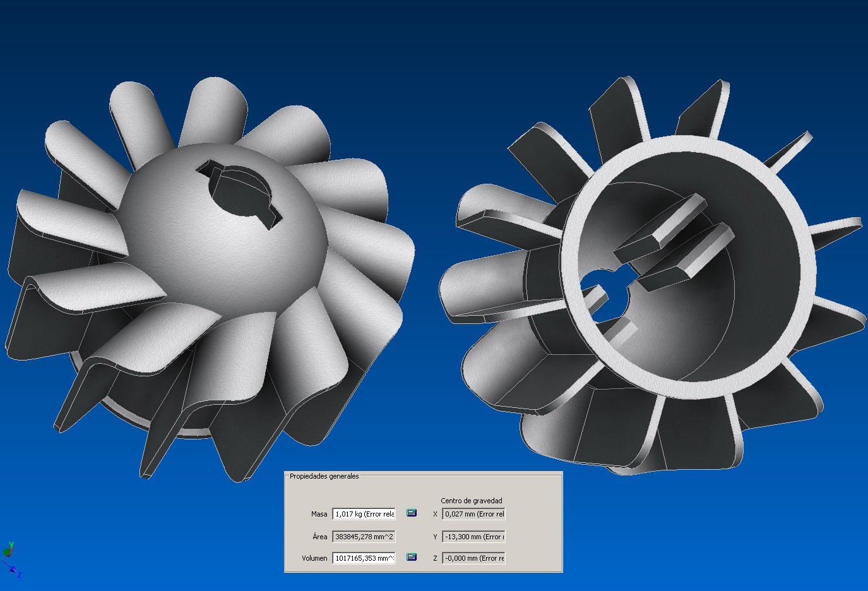Image resolution: width=868 pixels, height=591 pixels.
Task: Click the "Propiedades generales" group title
Action: (324, 476)
